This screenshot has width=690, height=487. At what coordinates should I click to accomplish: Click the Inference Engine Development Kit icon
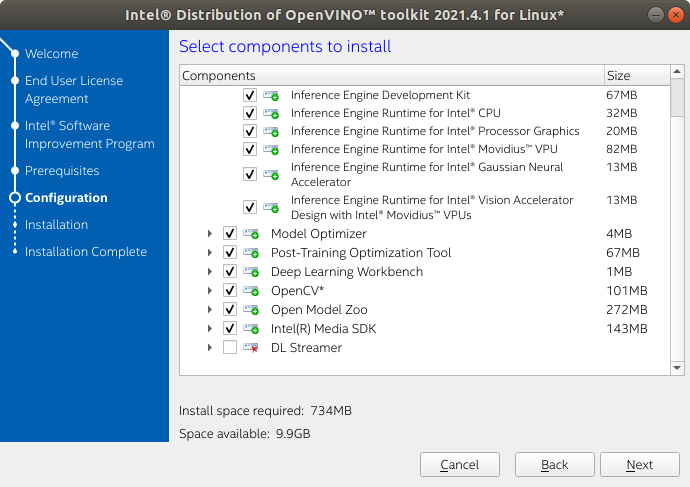click(x=271, y=95)
